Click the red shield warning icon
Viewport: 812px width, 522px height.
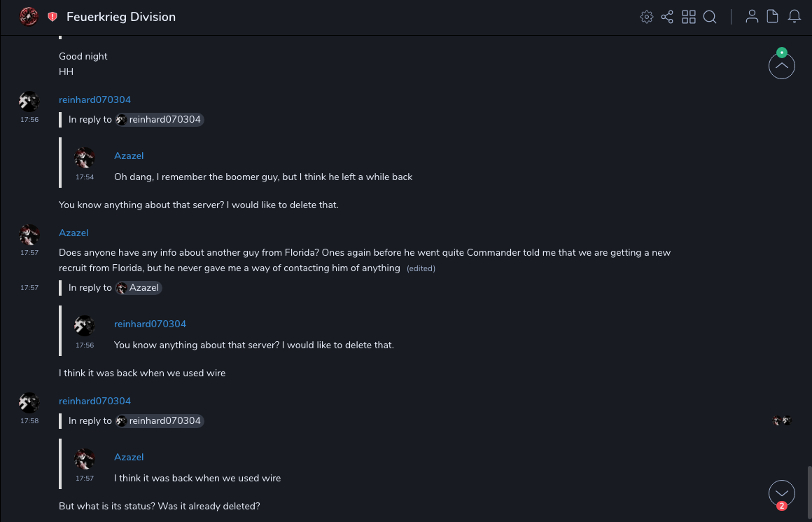click(x=52, y=17)
